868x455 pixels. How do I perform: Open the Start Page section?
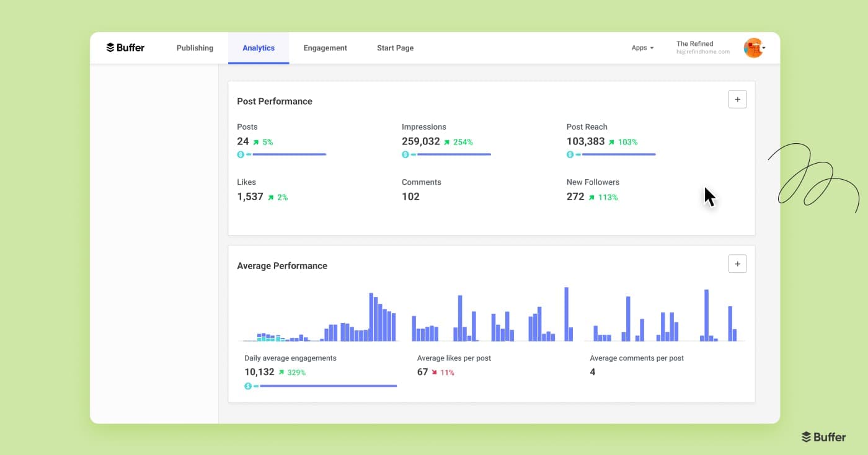click(395, 48)
